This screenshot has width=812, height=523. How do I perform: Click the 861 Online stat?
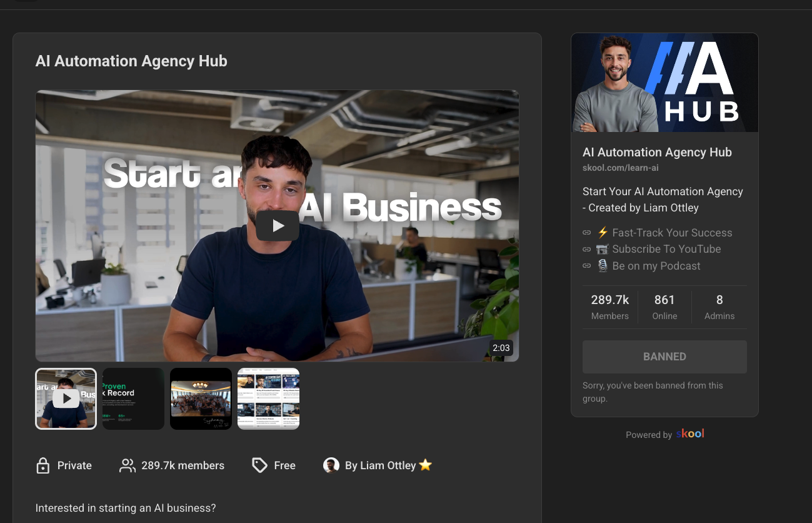(x=664, y=307)
